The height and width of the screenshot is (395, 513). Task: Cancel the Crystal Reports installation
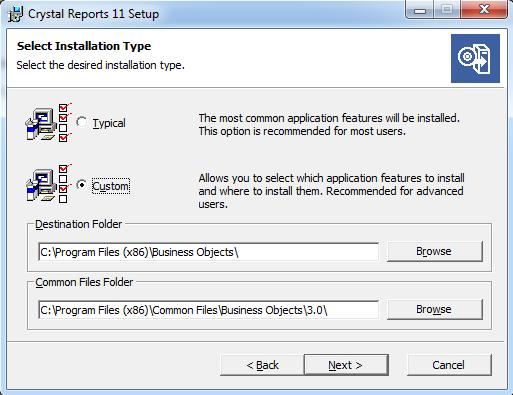449,365
